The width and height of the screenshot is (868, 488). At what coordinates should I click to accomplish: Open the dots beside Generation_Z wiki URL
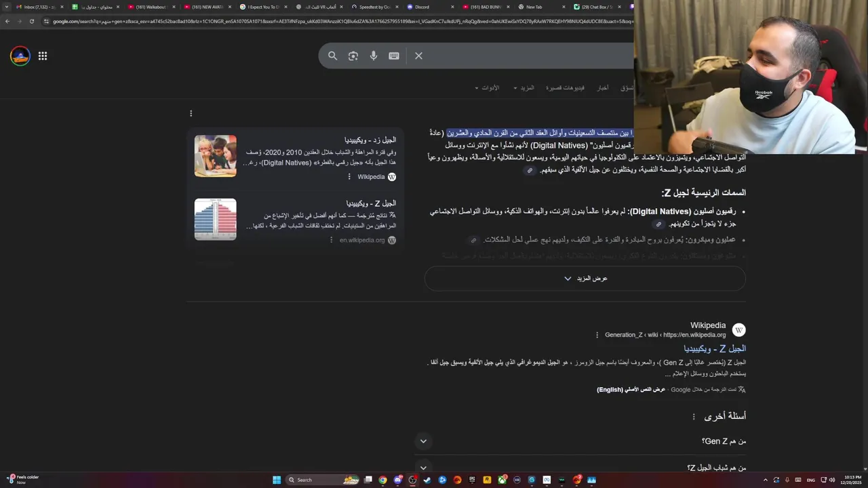pyautogui.click(x=597, y=335)
